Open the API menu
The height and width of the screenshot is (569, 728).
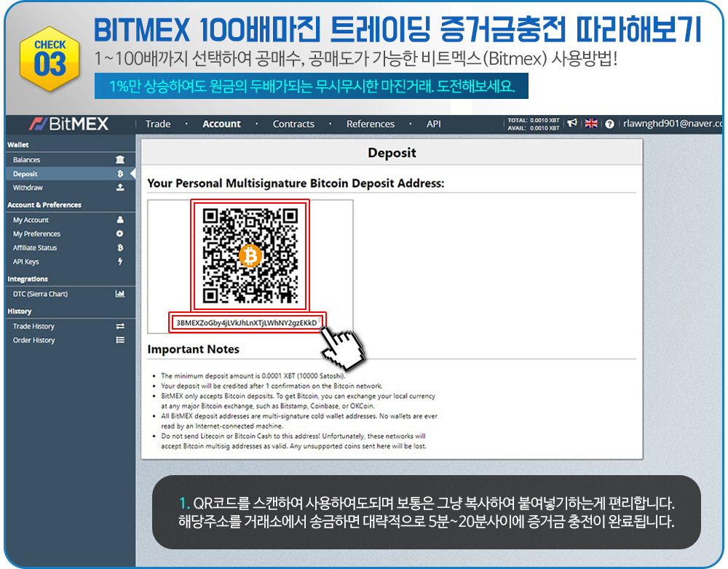pyautogui.click(x=434, y=124)
